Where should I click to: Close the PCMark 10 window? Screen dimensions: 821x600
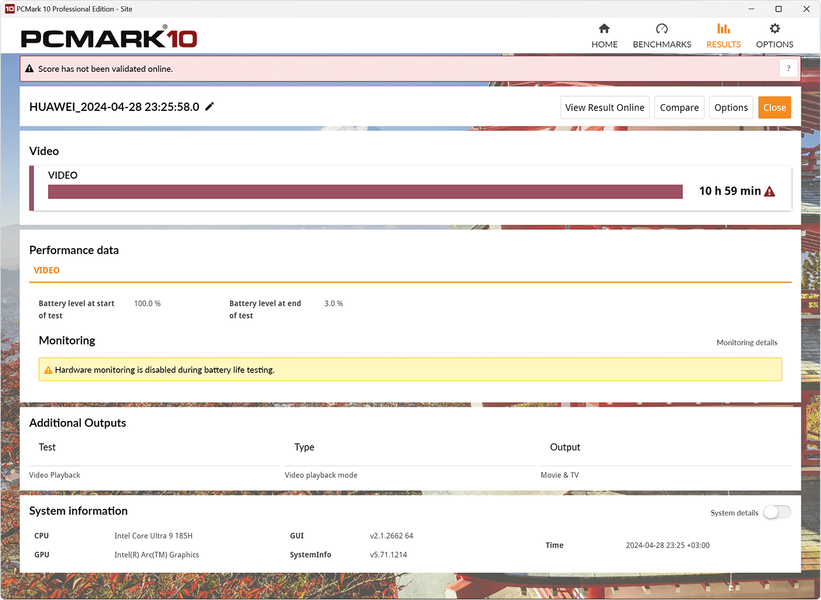806,9
